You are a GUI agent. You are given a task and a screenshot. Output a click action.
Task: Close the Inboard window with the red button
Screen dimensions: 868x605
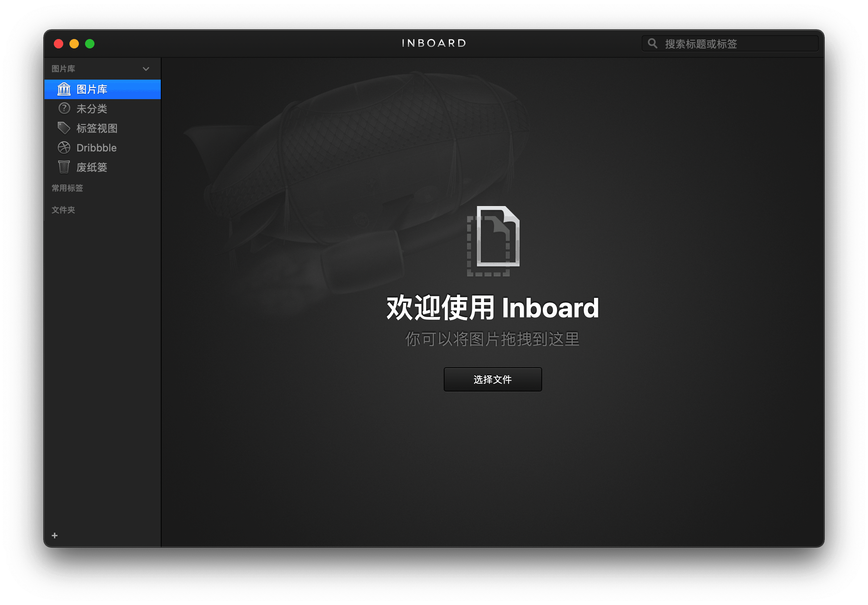(x=59, y=44)
